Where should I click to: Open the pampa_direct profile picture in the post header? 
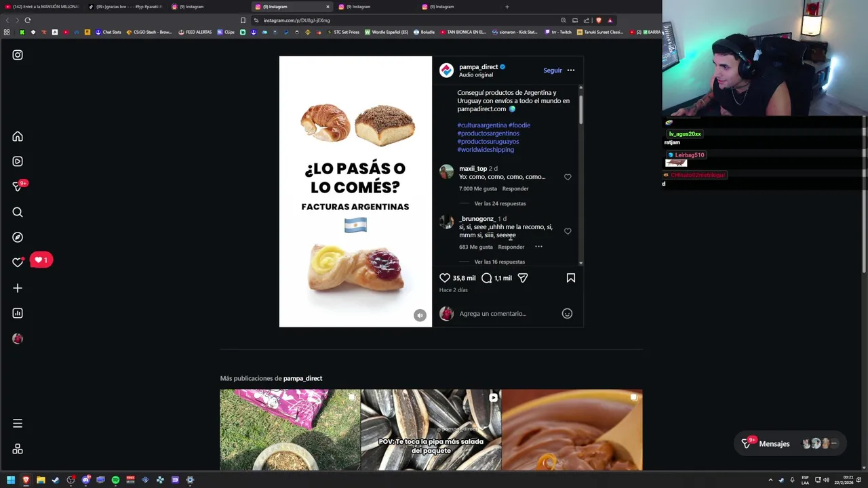[446, 70]
